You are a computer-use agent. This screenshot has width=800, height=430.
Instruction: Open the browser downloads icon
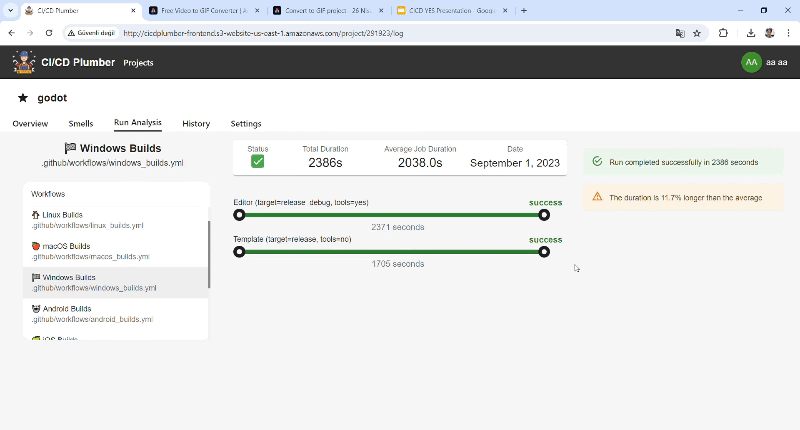[x=751, y=33]
